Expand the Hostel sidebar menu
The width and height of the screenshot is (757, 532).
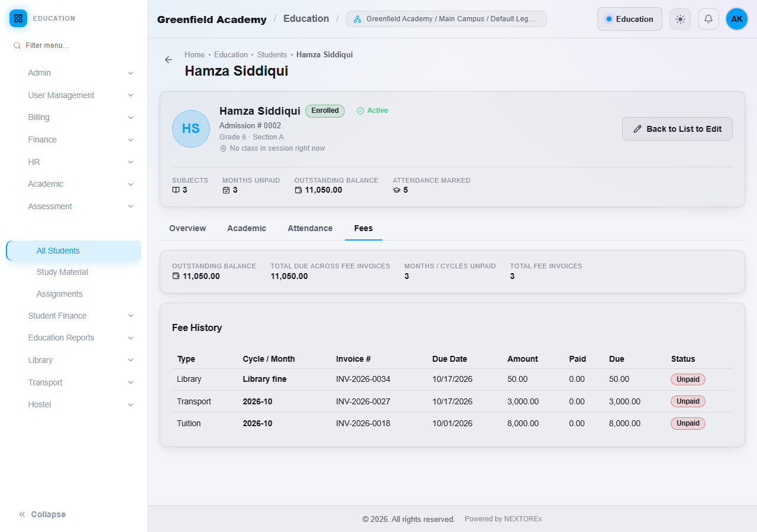[x=81, y=404]
